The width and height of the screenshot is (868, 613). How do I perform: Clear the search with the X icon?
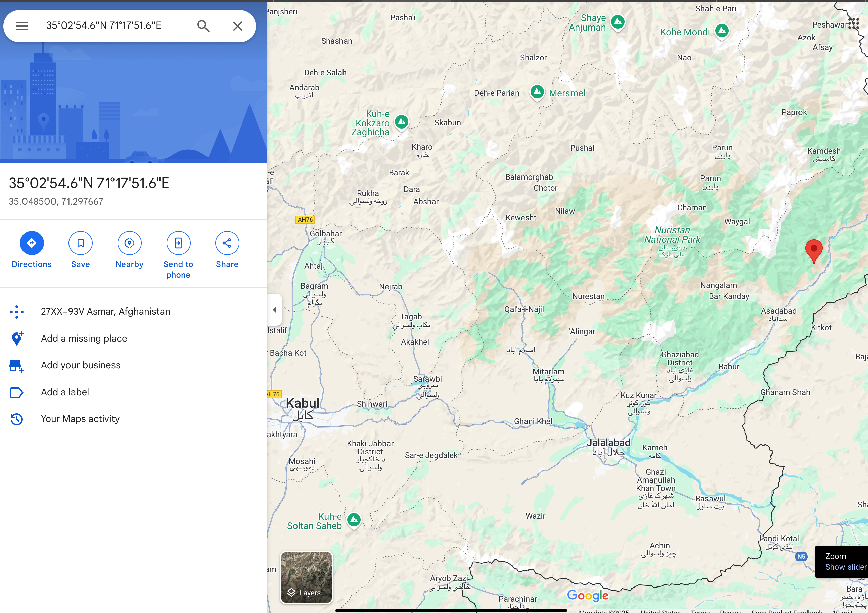pyautogui.click(x=237, y=26)
